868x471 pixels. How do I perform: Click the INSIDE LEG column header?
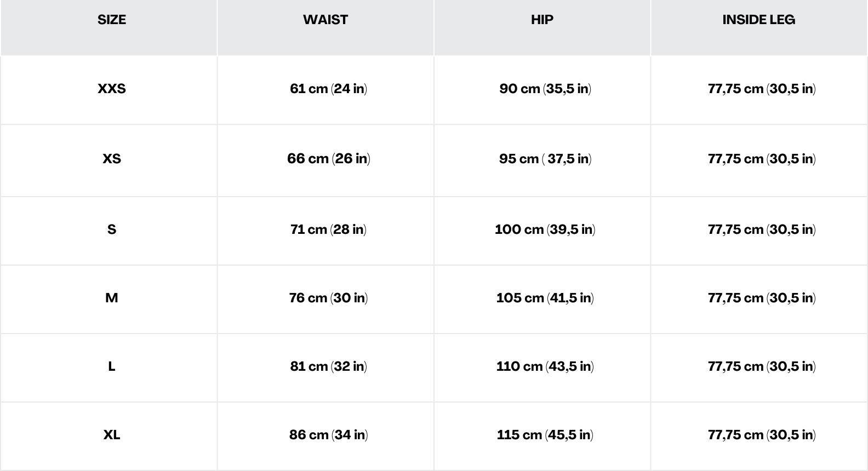pyautogui.click(x=758, y=20)
